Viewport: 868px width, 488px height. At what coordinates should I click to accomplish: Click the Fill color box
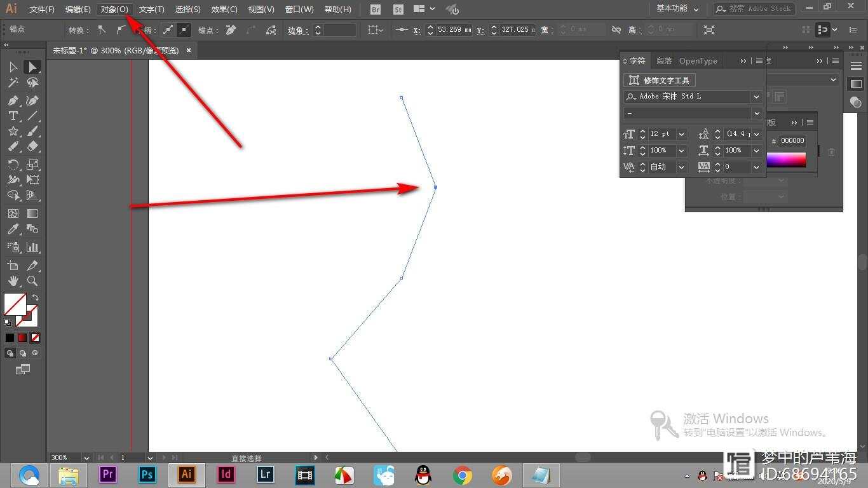15,304
